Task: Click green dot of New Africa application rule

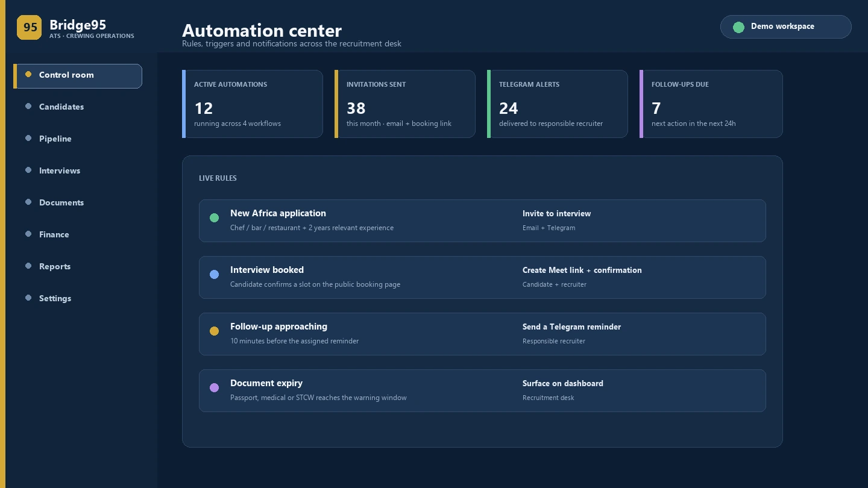Action: 214,218
